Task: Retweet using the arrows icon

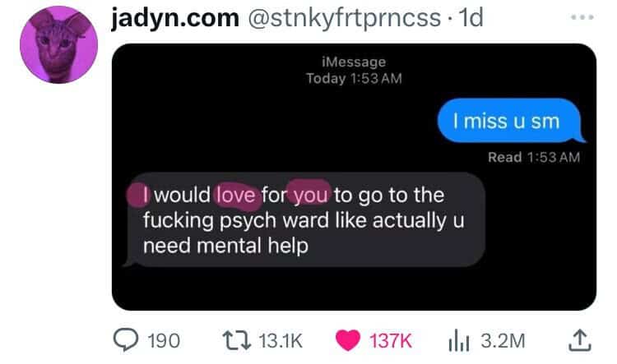Action: pyautogui.click(x=236, y=340)
